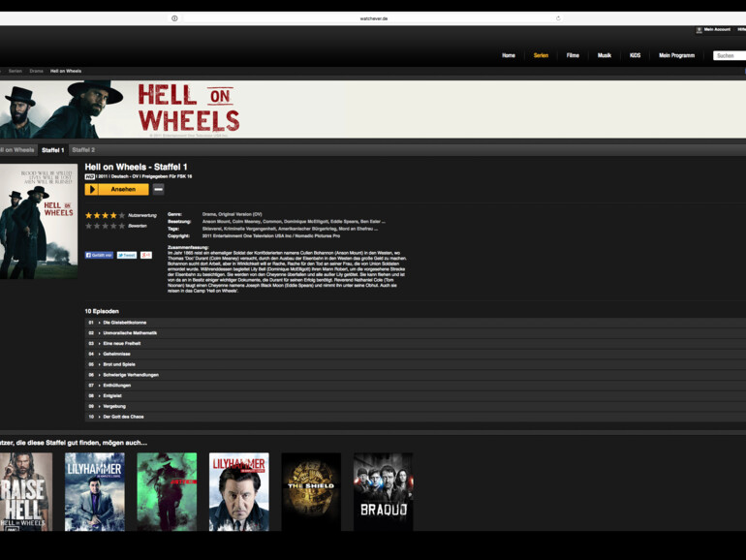Screen dimensions: 746x560
Task: Click the copyright line 2011 Entertainment One
Action: [x=271, y=236]
